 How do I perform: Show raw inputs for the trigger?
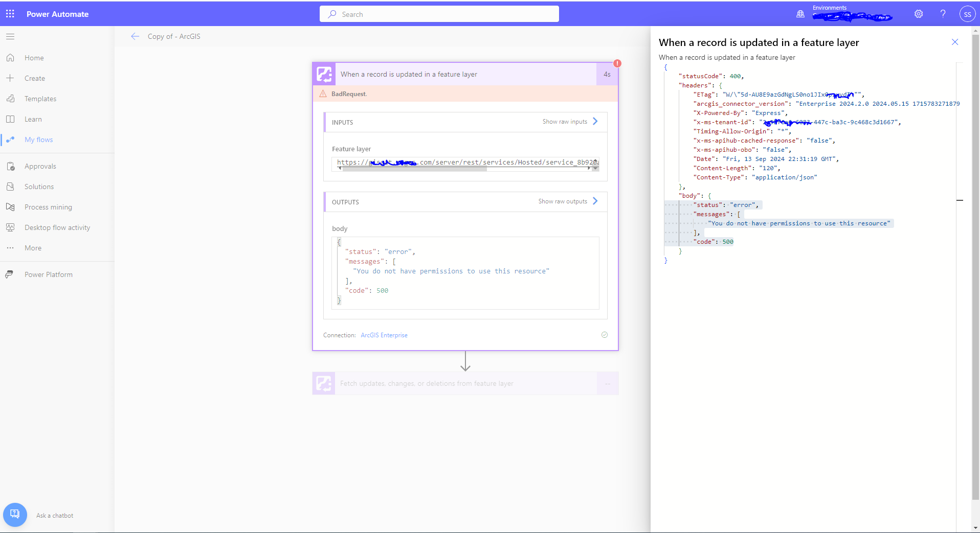coord(565,122)
